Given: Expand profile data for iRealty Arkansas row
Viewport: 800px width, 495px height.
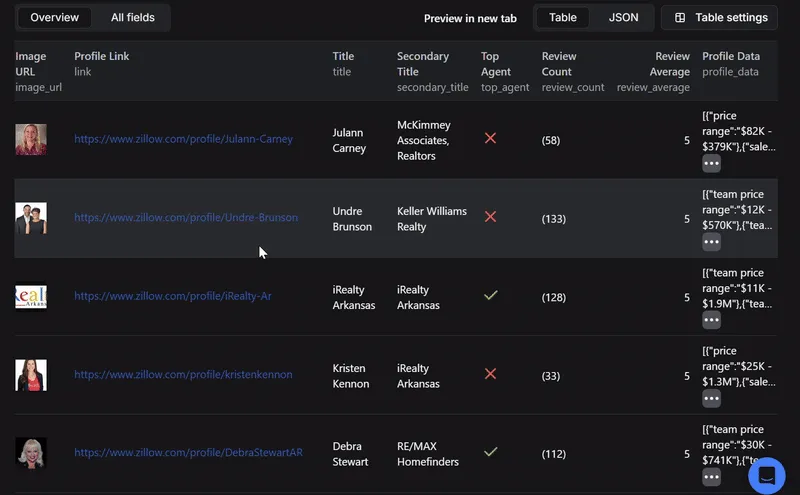Looking at the screenshot, I should (711, 320).
